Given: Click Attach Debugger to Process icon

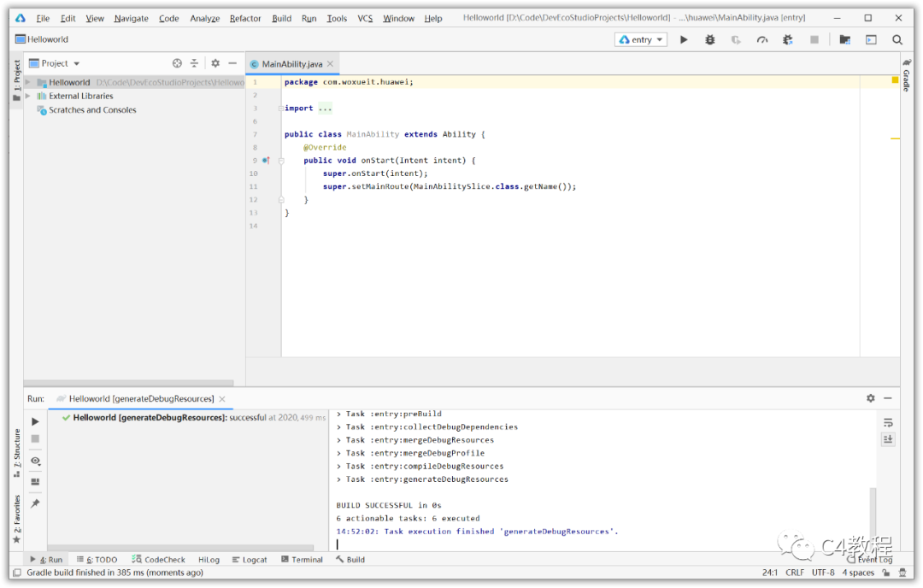Looking at the screenshot, I should tap(788, 39).
